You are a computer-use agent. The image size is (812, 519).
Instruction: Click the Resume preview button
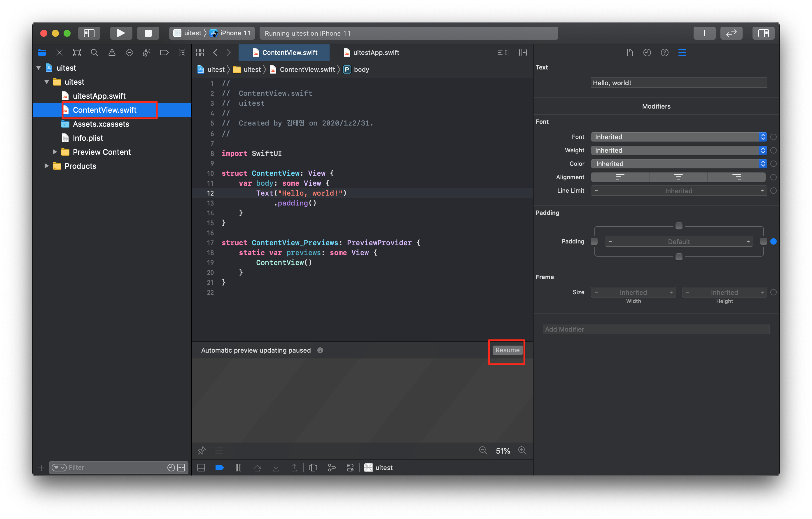(x=507, y=350)
